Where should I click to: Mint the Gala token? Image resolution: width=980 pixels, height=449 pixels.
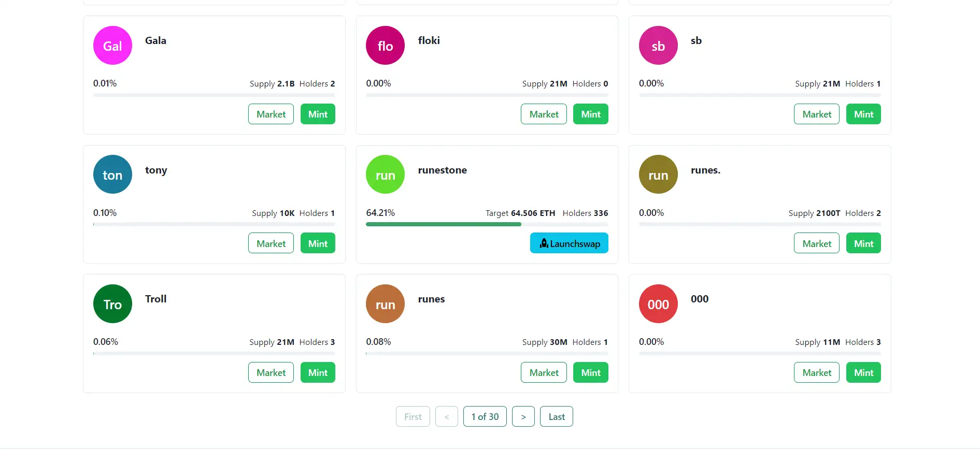318,114
